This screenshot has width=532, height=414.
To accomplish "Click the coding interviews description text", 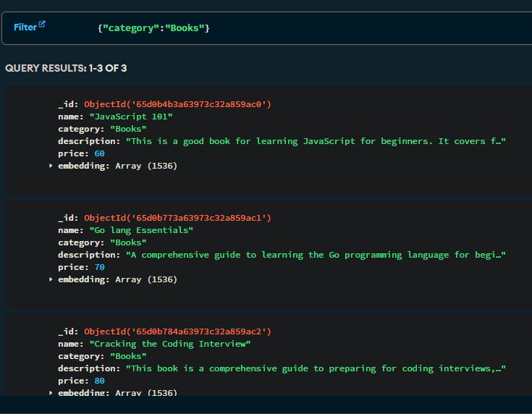I will tap(315, 368).
